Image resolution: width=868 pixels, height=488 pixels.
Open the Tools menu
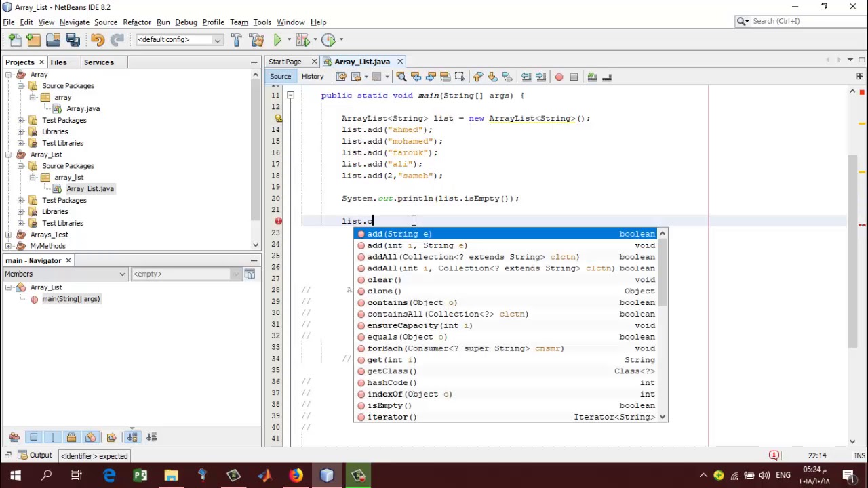coord(262,22)
